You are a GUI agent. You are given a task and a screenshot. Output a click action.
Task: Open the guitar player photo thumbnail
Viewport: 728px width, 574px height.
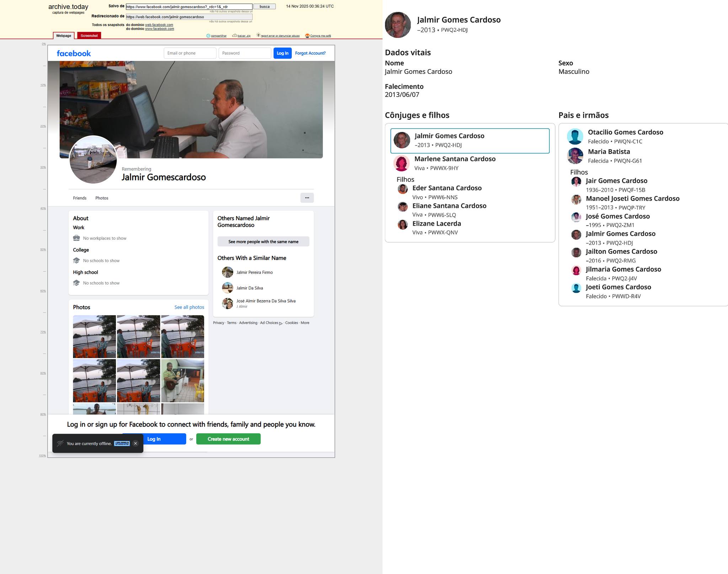(x=182, y=380)
